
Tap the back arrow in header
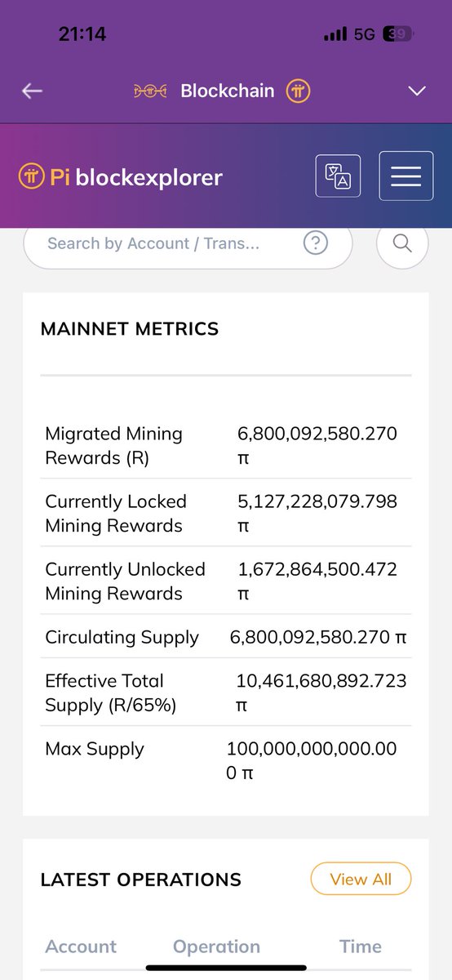32,91
